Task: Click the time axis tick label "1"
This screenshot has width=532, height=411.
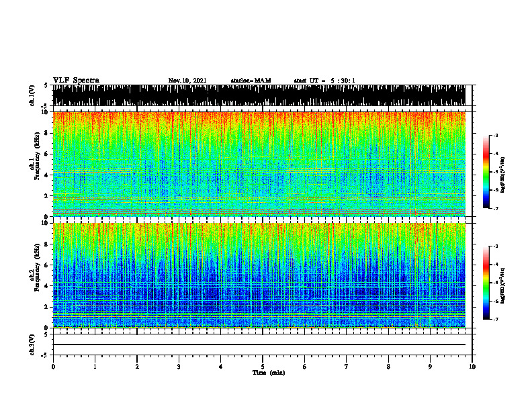Action: (95, 367)
